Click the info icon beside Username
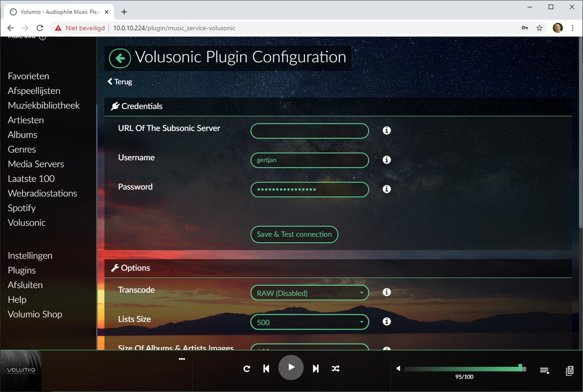 [387, 160]
